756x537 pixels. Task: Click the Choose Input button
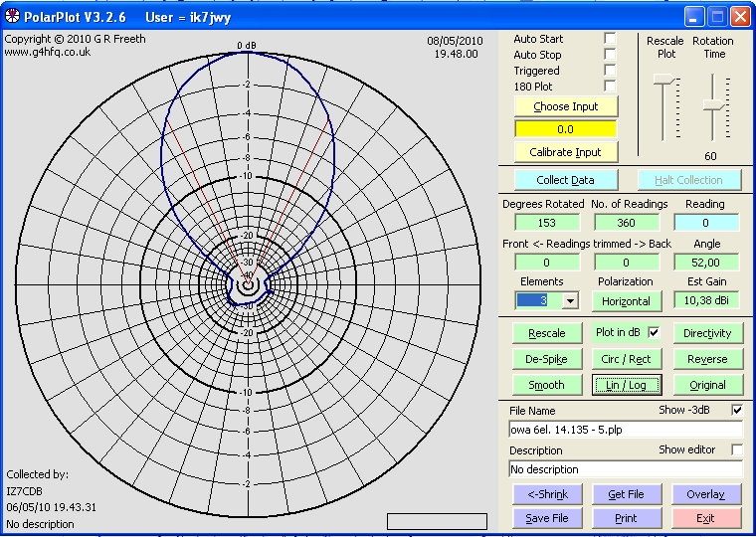tap(566, 106)
